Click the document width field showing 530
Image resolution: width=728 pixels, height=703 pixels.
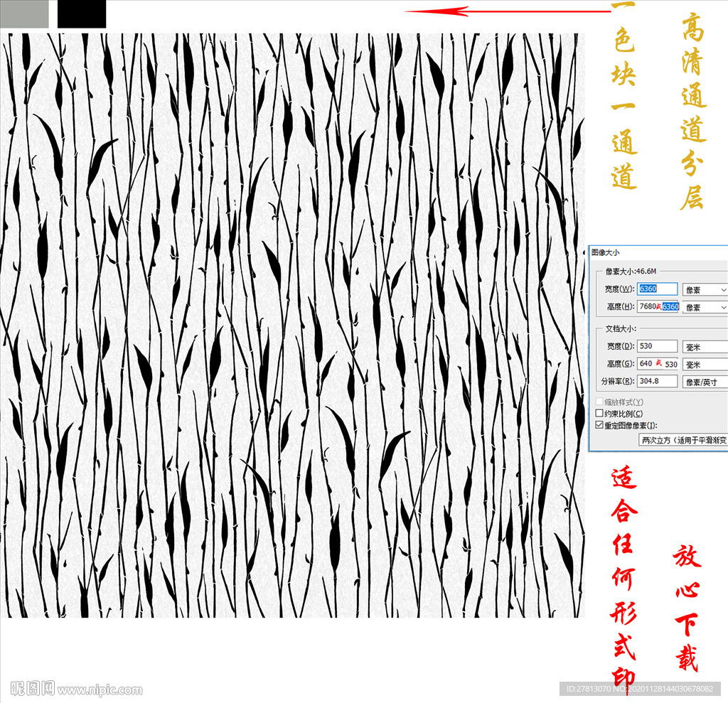[x=657, y=346]
